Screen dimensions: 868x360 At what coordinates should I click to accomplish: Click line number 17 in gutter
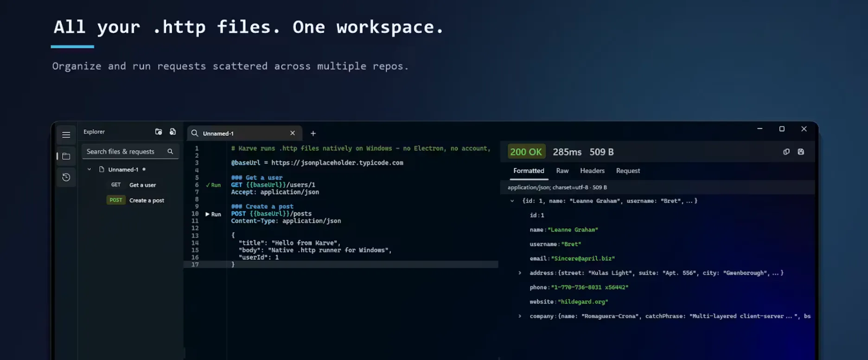pyautogui.click(x=195, y=264)
